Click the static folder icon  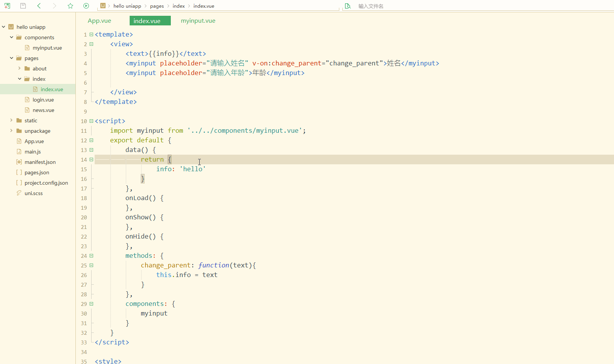(19, 120)
